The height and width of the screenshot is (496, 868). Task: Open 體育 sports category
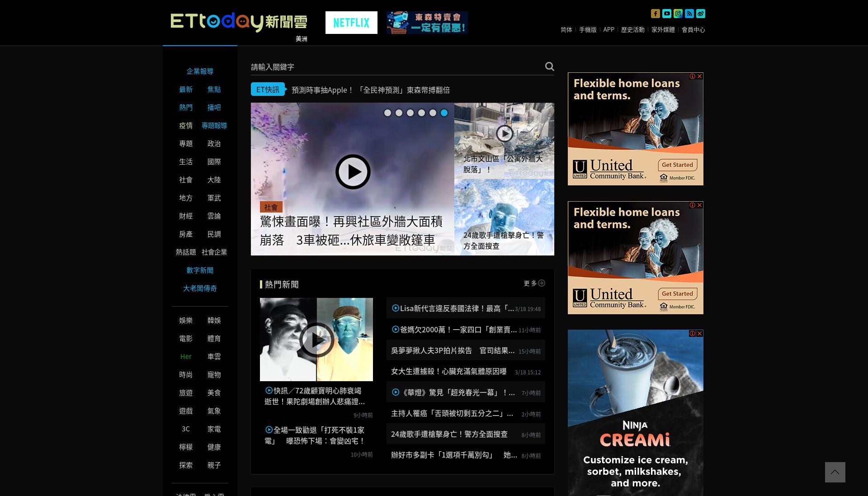[x=214, y=338]
